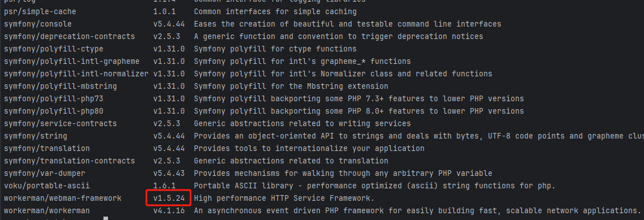Click symfony/deprecation-contracts version v2.5.3

pyautogui.click(x=166, y=37)
